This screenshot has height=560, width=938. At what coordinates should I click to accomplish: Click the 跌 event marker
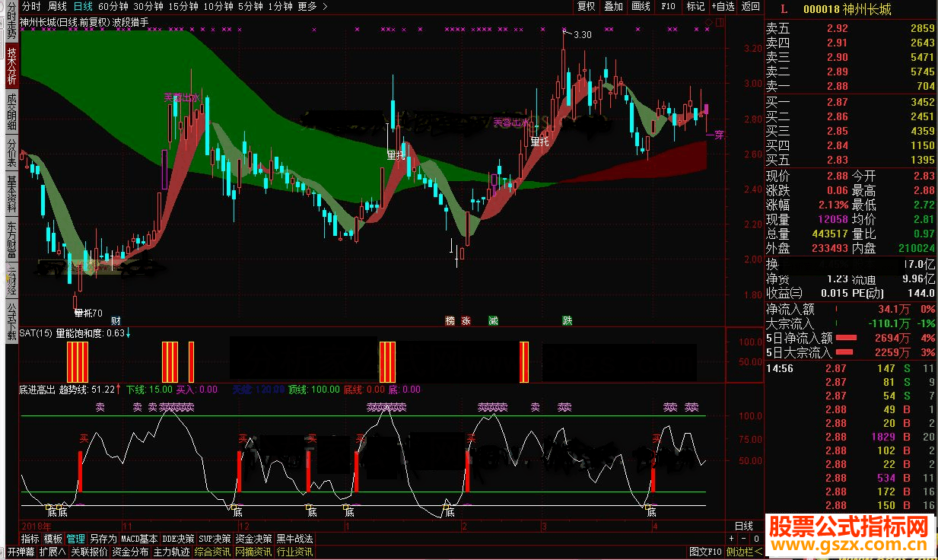(x=567, y=320)
